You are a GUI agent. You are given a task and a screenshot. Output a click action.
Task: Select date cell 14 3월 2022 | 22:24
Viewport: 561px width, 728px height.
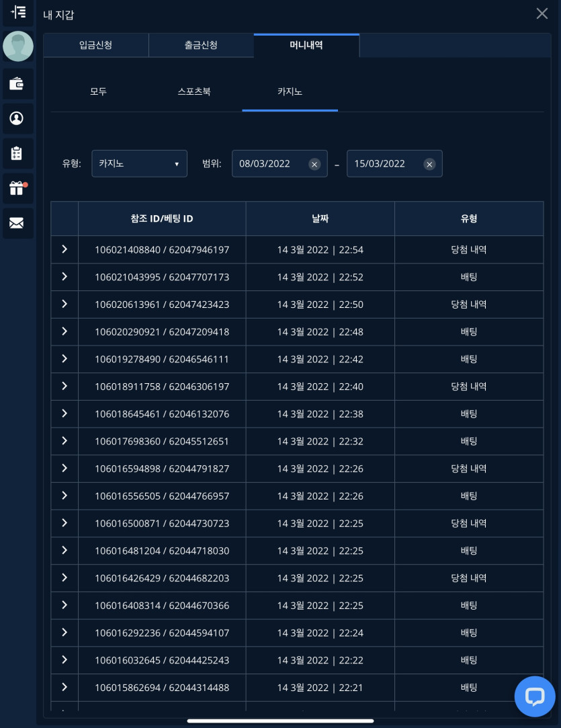320,633
